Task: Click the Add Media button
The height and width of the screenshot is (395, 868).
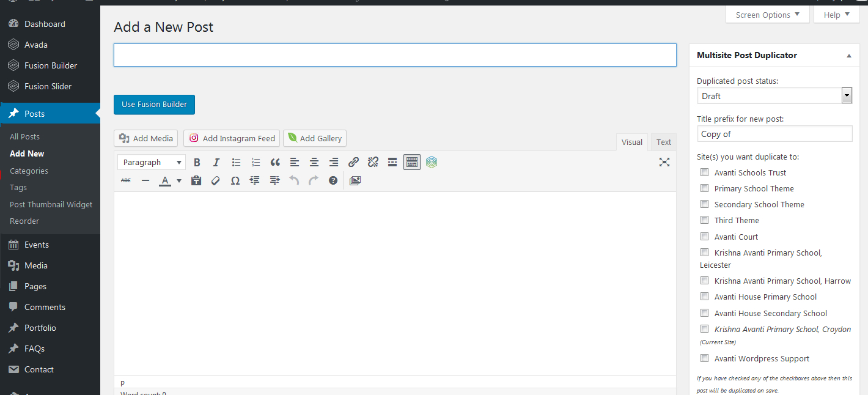Action: pos(146,138)
